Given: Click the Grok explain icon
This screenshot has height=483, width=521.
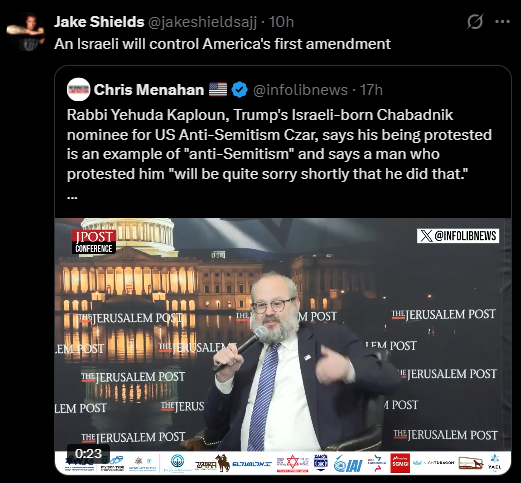Looking at the screenshot, I should [475, 22].
